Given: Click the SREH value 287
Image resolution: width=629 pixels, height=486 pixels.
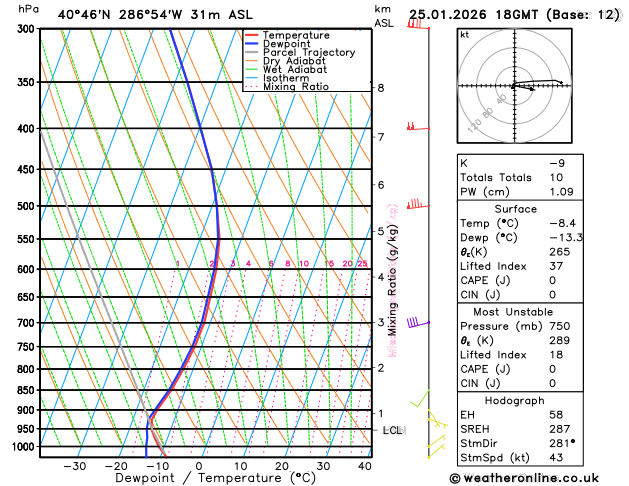Looking at the screenshot, I should click(x=560, y=429).
